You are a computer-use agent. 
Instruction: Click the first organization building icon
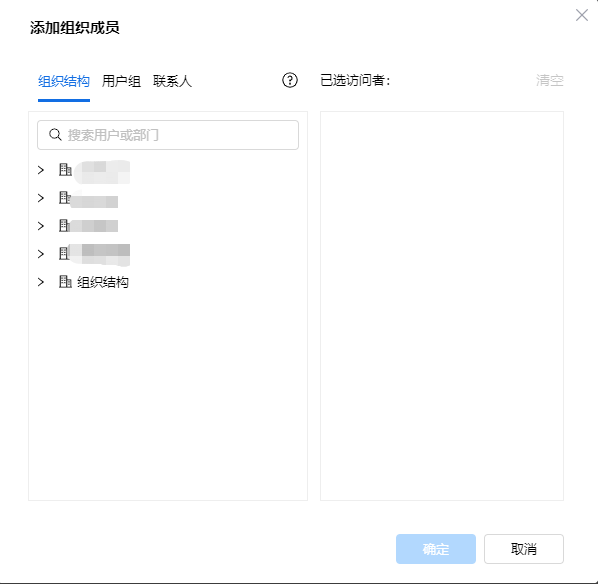pyautogui.click(x=65, y=169)
